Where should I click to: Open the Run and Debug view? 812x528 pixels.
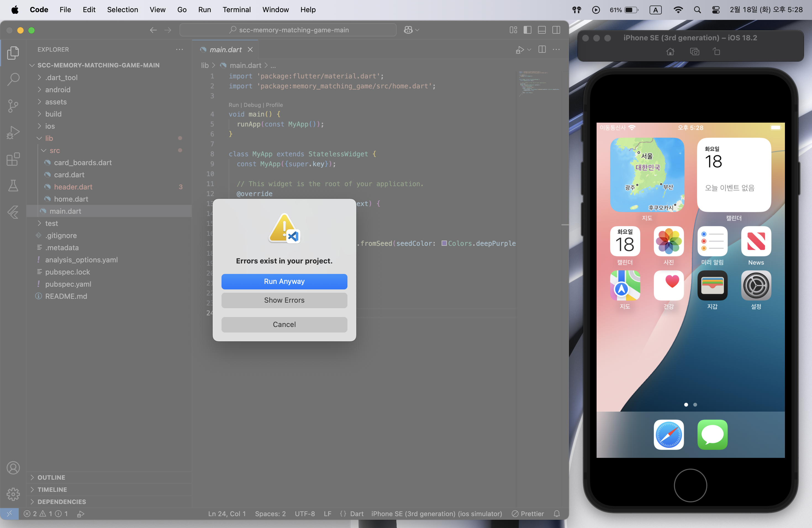point(13,132)
